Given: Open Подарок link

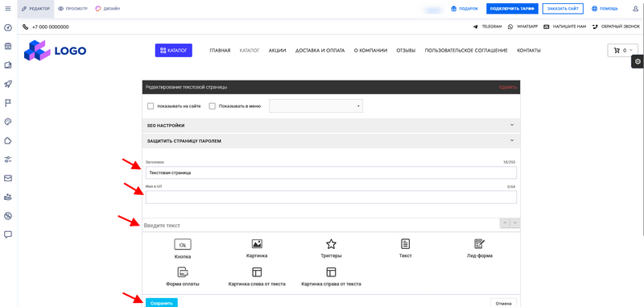Looking at the screenshot, I should pos(464,9).
